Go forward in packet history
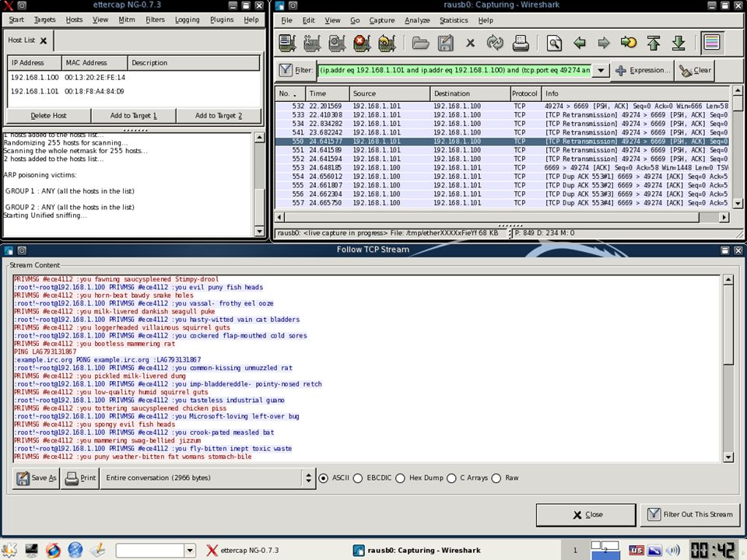This screenshot has width=747, height=560. pyautogui.click(x=604, y=43)
